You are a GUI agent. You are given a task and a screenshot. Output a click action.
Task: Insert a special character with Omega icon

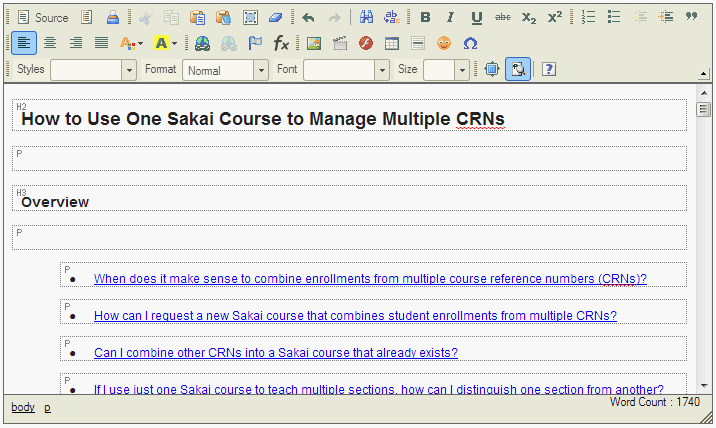[x=470, y=44]
